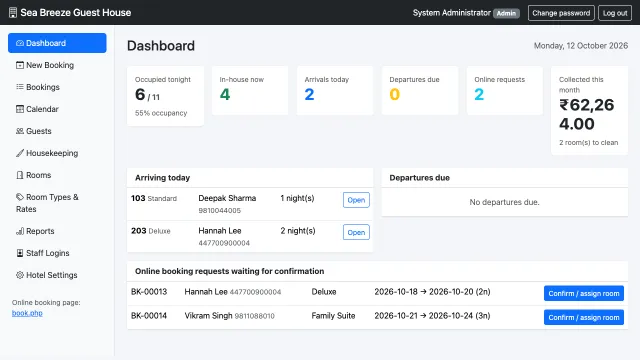Click the 'Arriving today' panel heading
The width and height of the screenshot is (640, 360).
(x=162, y=178)
